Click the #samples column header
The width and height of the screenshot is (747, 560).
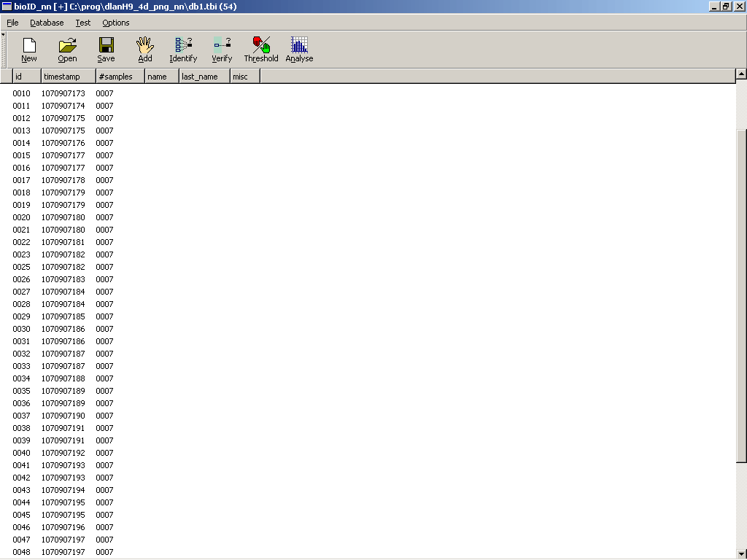(x=120, y=77)
